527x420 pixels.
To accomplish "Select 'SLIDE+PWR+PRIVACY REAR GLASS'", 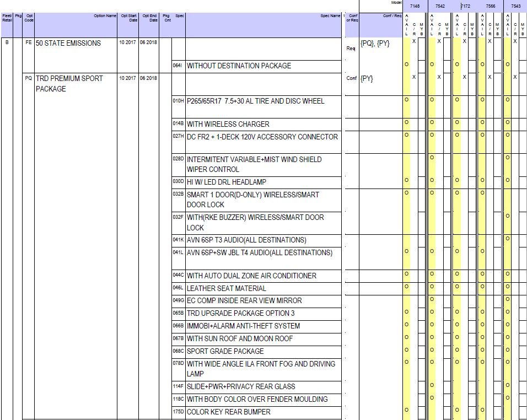I will (x=241, y=386).
